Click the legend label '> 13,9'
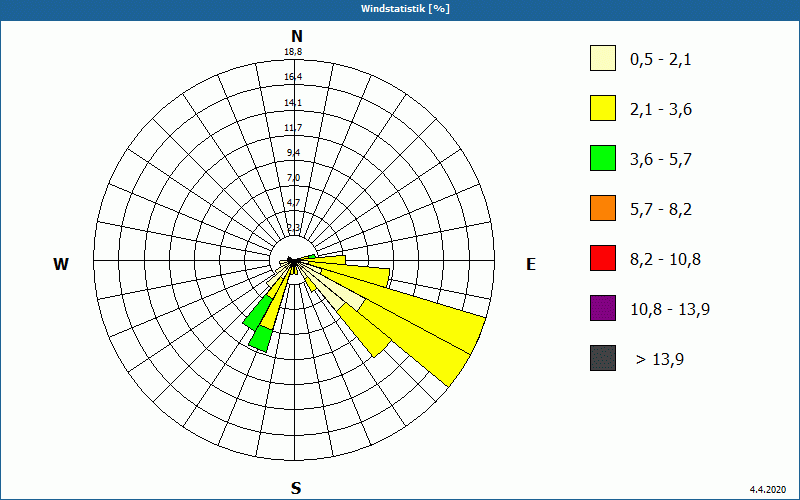 (660, 360)
